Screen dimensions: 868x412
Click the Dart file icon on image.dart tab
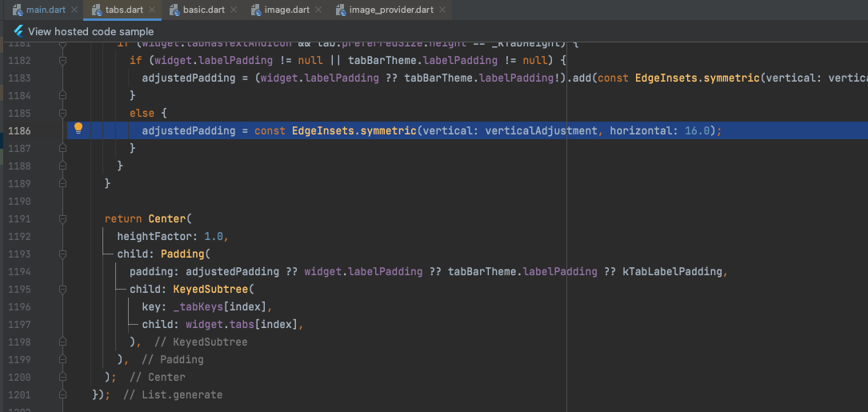256,10
